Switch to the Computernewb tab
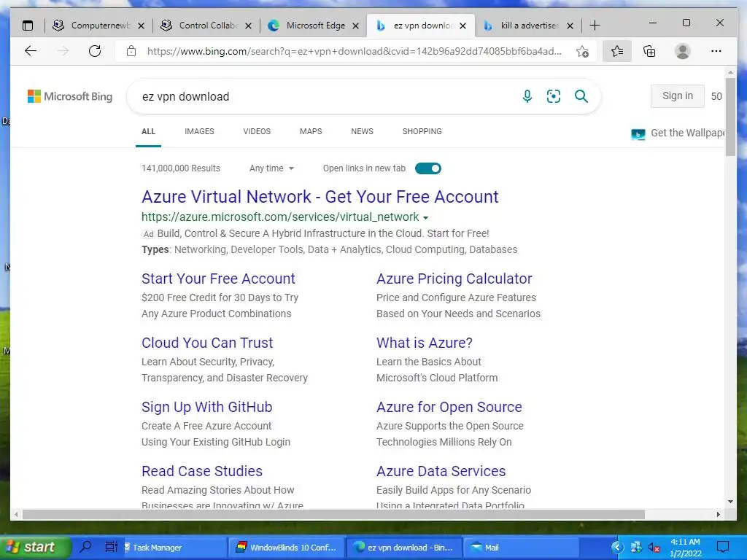Screen dimensions: 747x560 [x=99, y=26]
